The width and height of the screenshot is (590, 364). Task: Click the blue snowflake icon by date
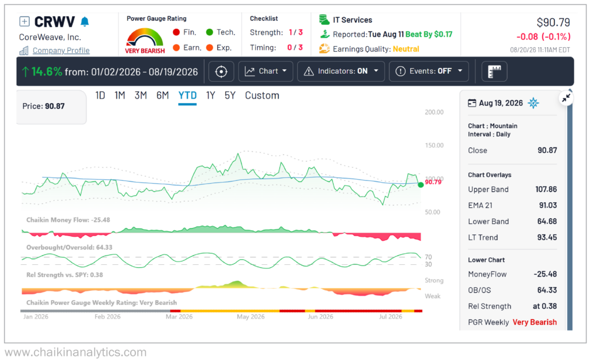point(533,103)
